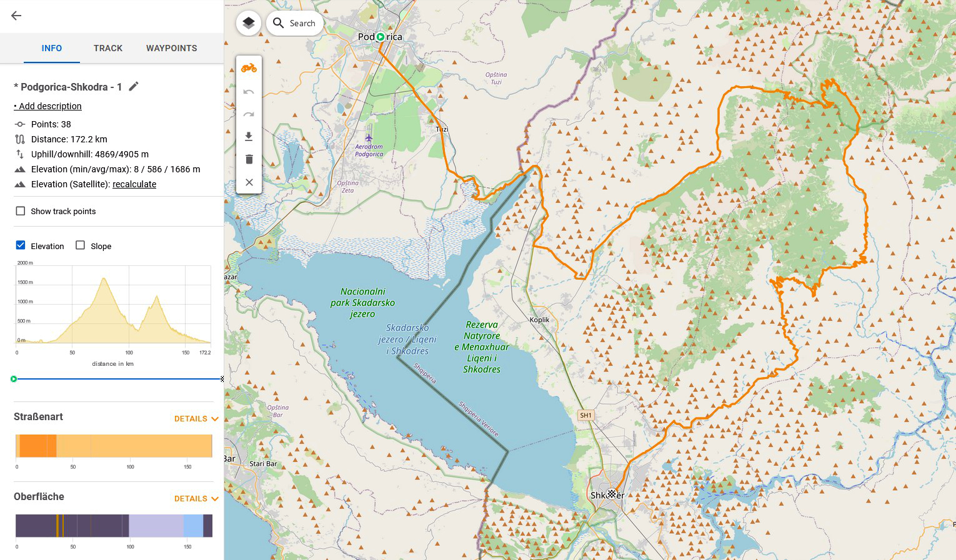Expand Straßenart details
Viewport: 956px width, 560px height.
(x=196, y=419)
